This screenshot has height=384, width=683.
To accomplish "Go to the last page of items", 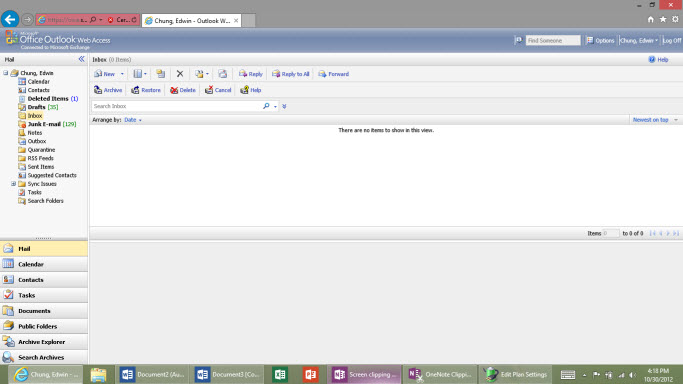I will [x=676, y=233].
